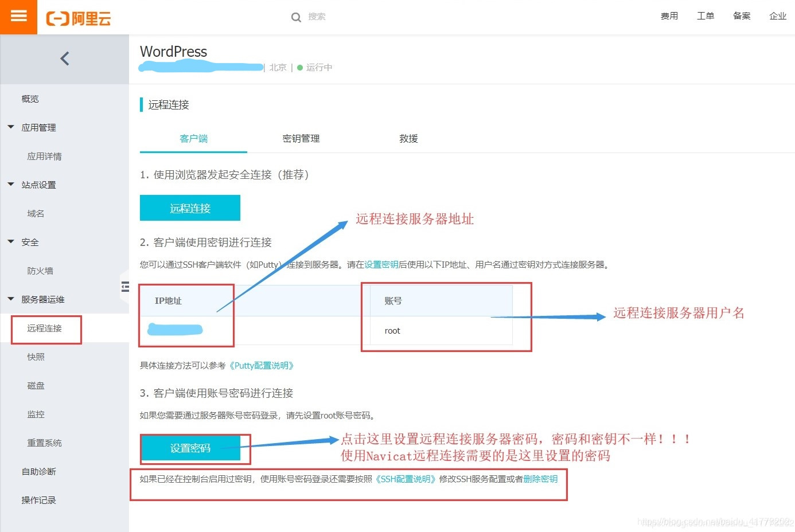Open 重置系统 in the sidebar

point(44,443)
